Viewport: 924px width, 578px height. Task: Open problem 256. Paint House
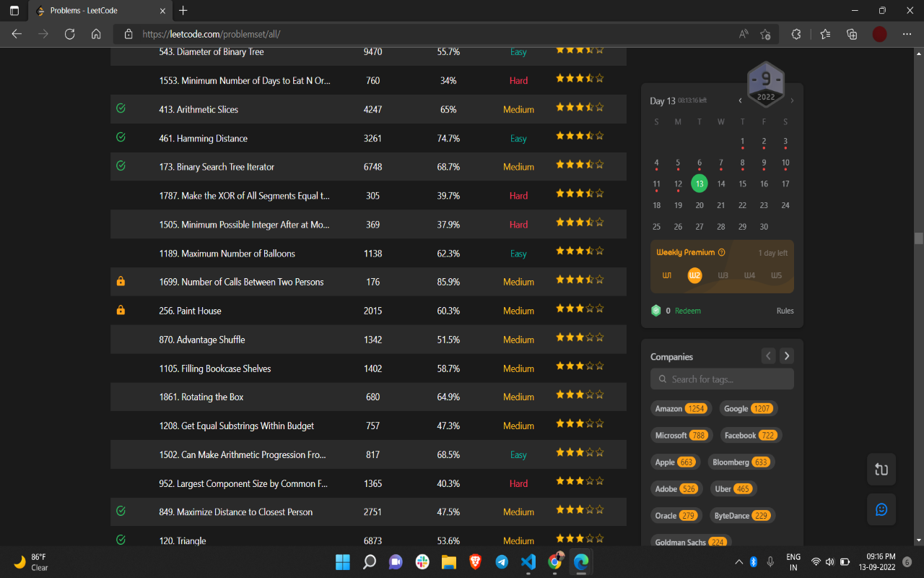pyautogui.click(x=190, y=311)
